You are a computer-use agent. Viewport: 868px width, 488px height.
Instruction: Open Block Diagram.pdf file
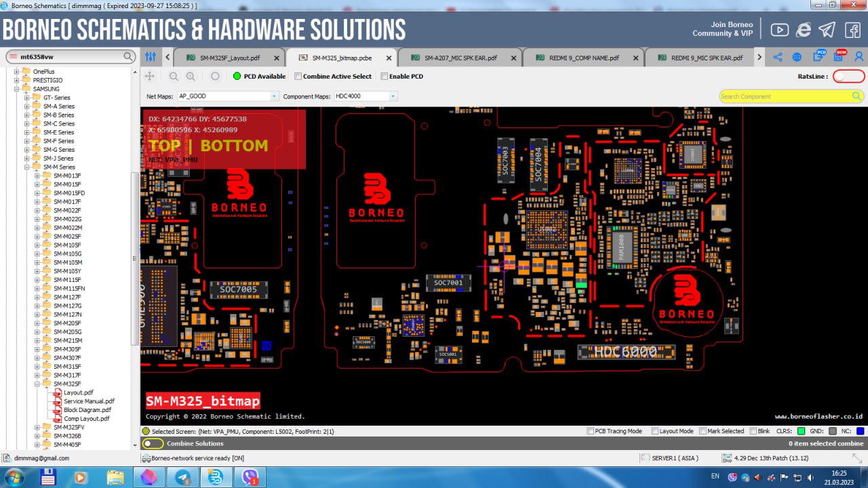coord(87,410)
